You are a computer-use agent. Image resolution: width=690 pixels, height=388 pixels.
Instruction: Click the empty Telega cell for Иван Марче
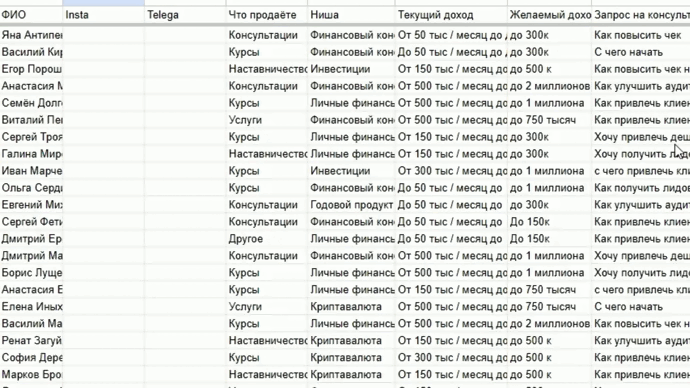(185, 171)
